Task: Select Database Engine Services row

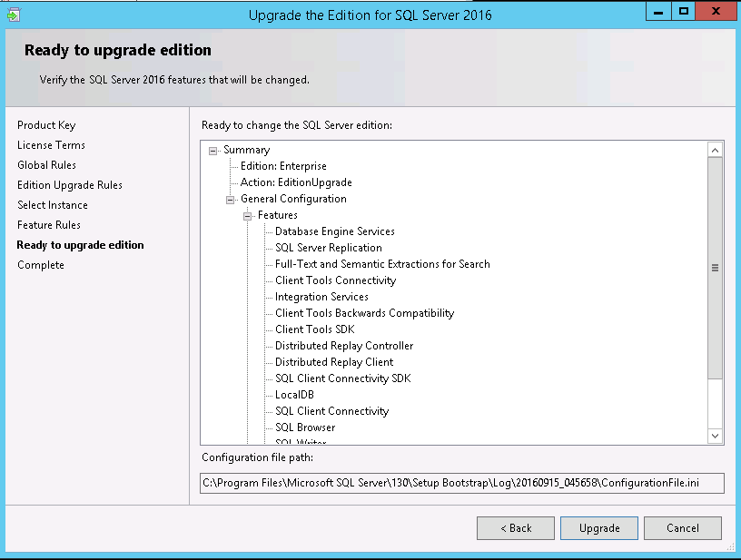Action: coord(335,231)
